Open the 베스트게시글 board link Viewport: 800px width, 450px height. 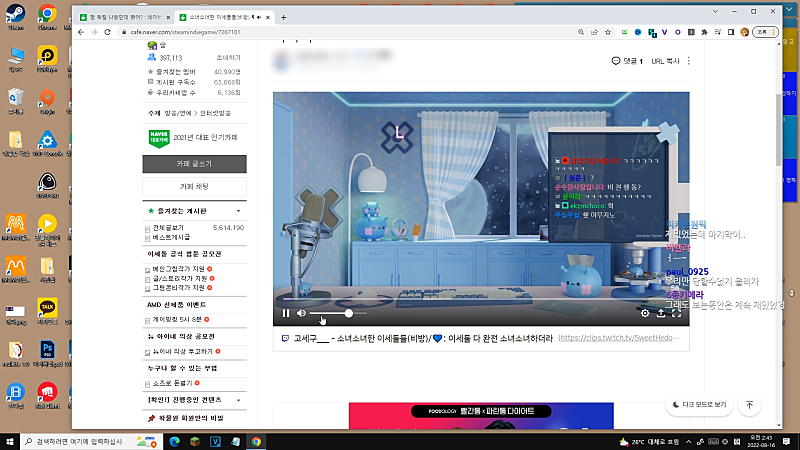coord(171,237)
